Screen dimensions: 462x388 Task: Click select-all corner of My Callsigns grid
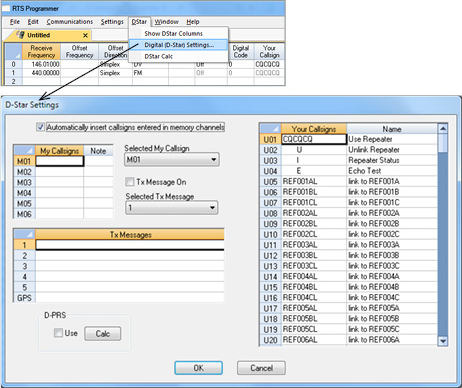click(x=24, y=151)
